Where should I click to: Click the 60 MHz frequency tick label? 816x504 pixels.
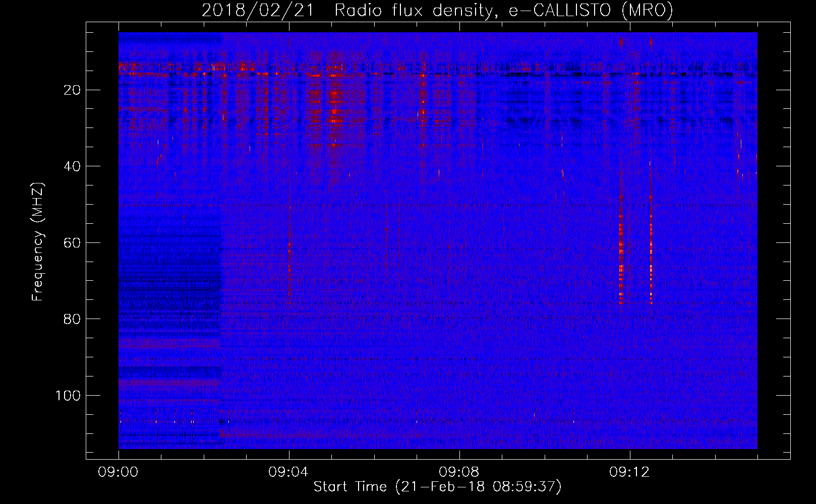(73, 243)
